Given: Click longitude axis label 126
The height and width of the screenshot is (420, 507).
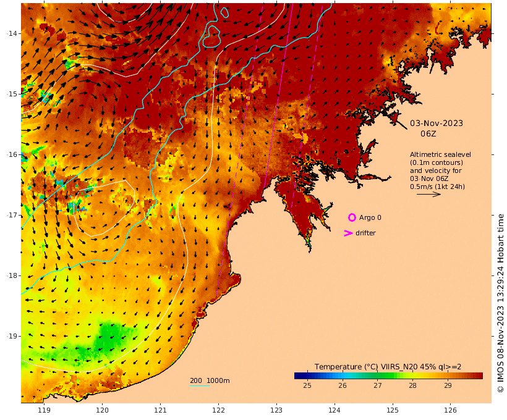Looking at the screenshot, I should 450,410.
